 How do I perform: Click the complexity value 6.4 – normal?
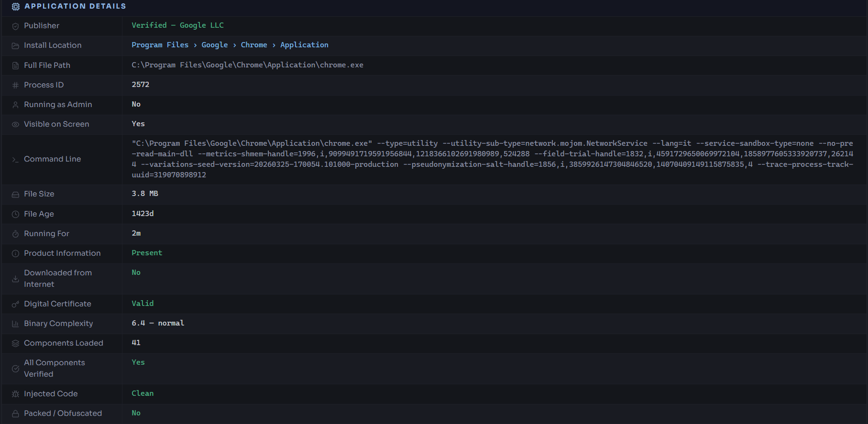tap(158, 323)
